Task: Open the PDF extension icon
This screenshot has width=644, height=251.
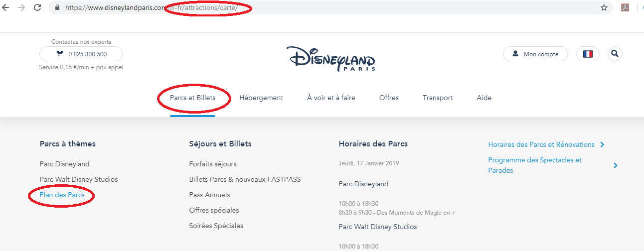Action: (625, 7)
